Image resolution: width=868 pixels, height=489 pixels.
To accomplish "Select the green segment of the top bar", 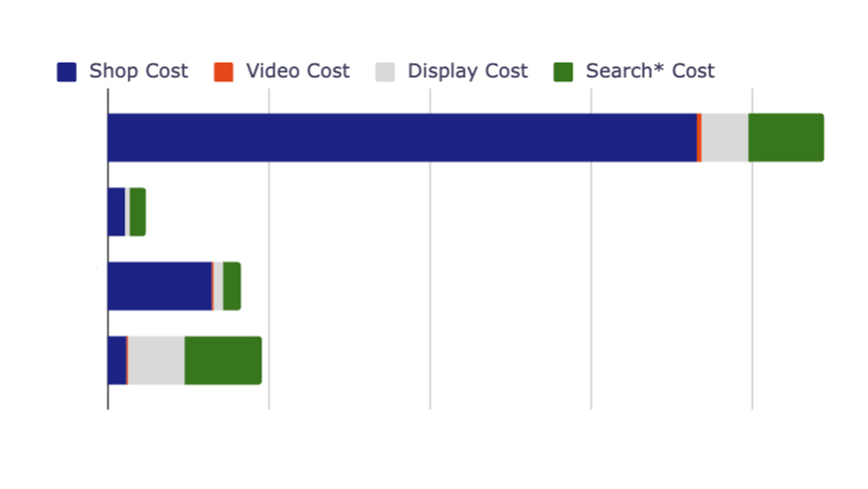I will (785, 137).
